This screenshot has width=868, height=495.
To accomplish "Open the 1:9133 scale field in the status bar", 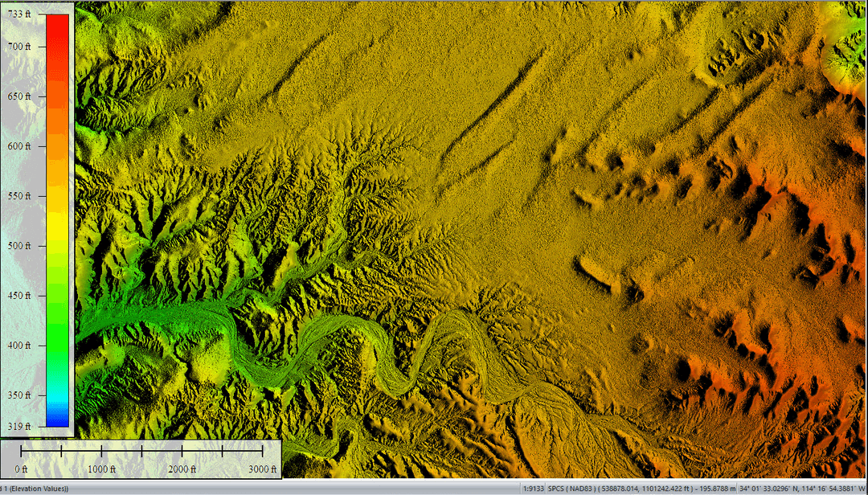I will click(x=533, y=486).
